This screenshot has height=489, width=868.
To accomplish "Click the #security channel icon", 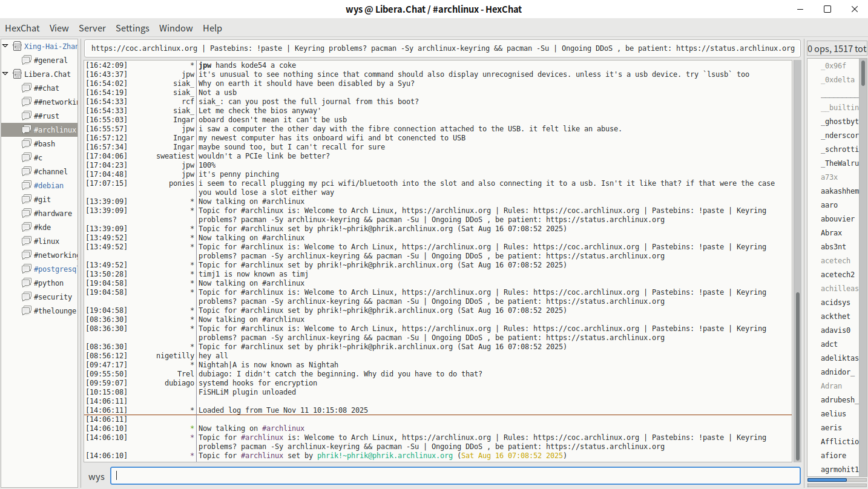I will pos(27,297).
